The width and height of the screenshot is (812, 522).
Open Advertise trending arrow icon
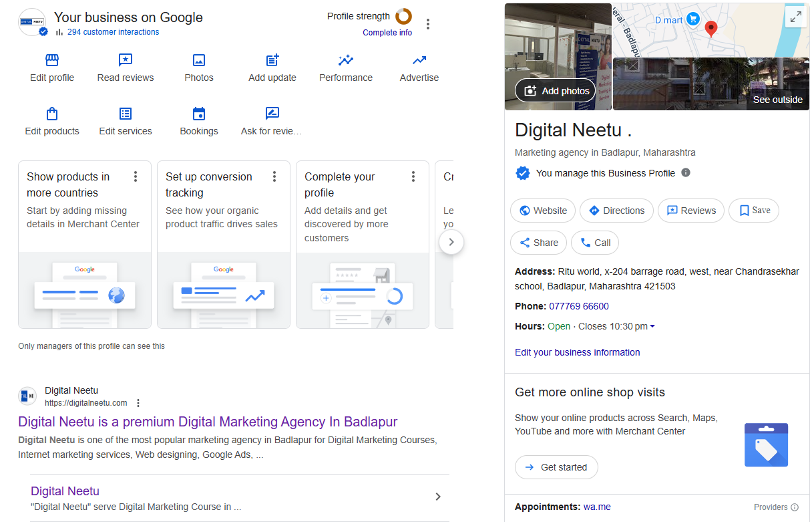click(x=419, y=60)
